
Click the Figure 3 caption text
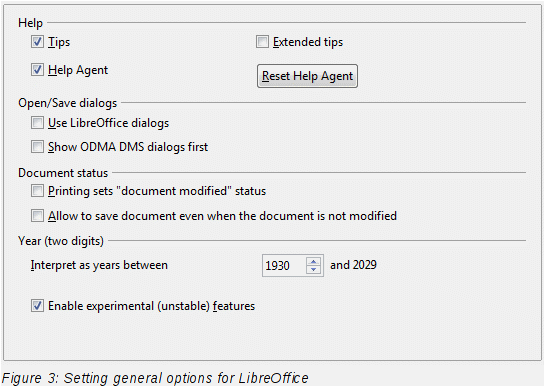[155, 378]
